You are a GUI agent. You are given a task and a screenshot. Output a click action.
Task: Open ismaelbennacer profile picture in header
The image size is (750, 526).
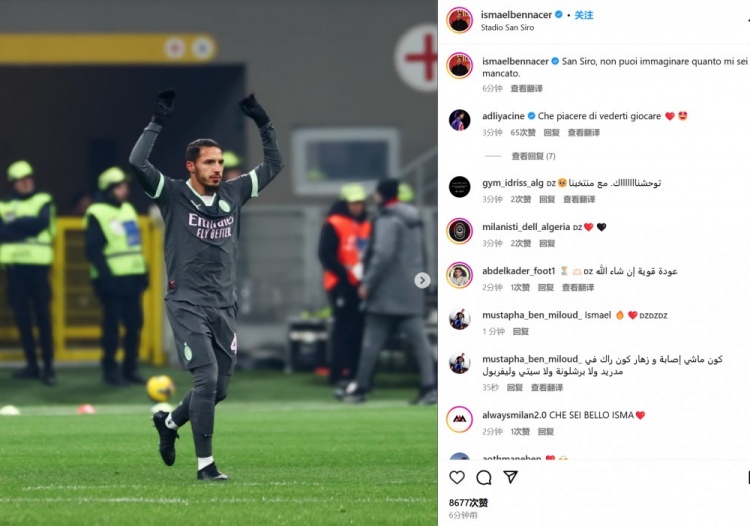(459, 21)
